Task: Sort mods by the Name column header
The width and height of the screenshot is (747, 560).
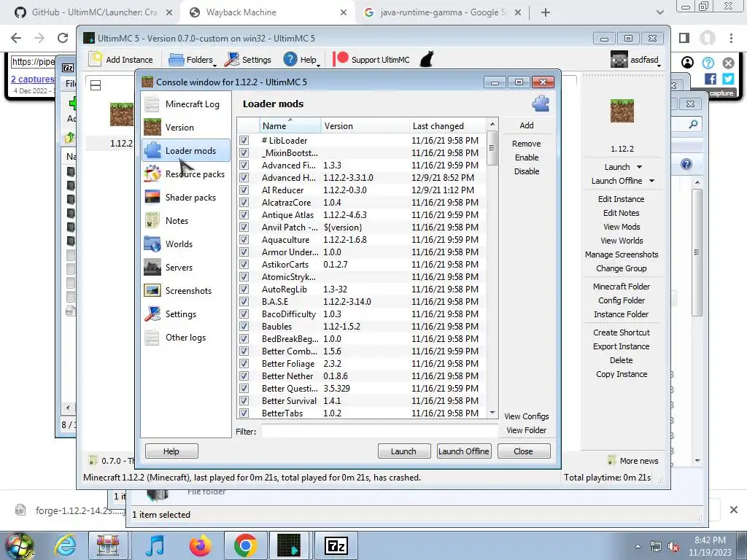Action: click(290, 125)
